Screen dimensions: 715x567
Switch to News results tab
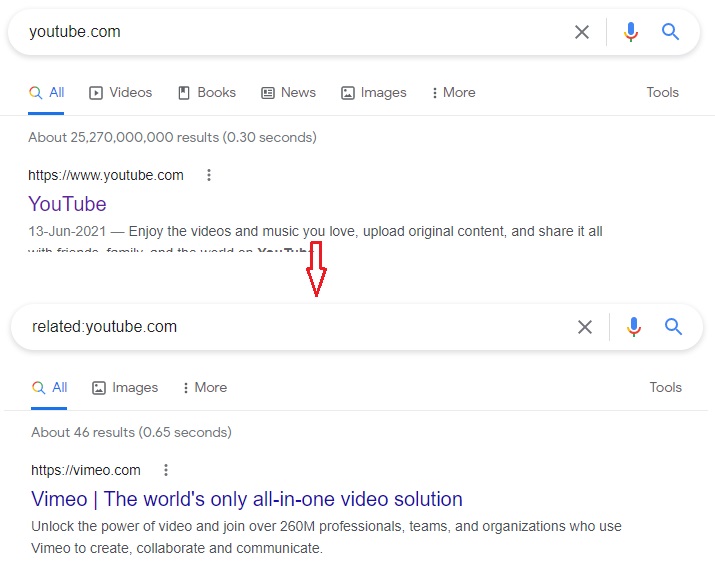tap(288, 93)
